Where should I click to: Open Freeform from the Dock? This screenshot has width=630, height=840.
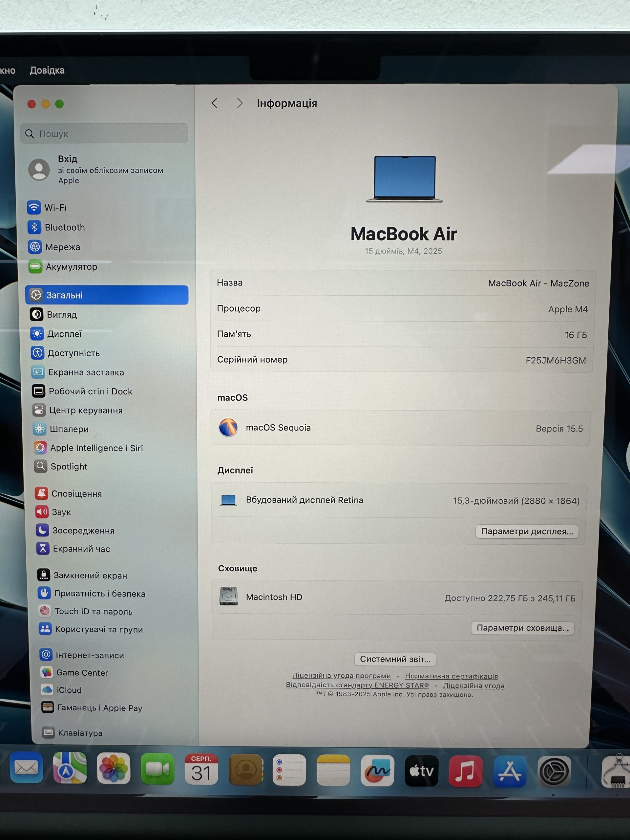pyautogui.click(x=377, y=771)
